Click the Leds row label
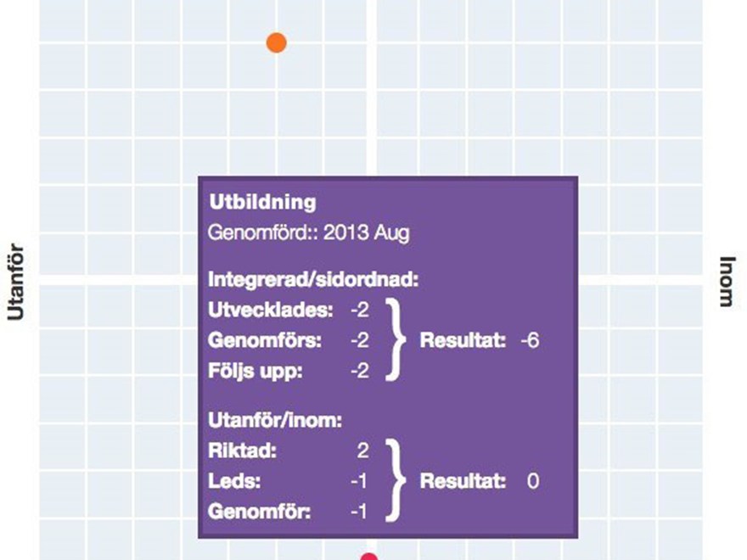747x560 pixels. coord(234,481)
